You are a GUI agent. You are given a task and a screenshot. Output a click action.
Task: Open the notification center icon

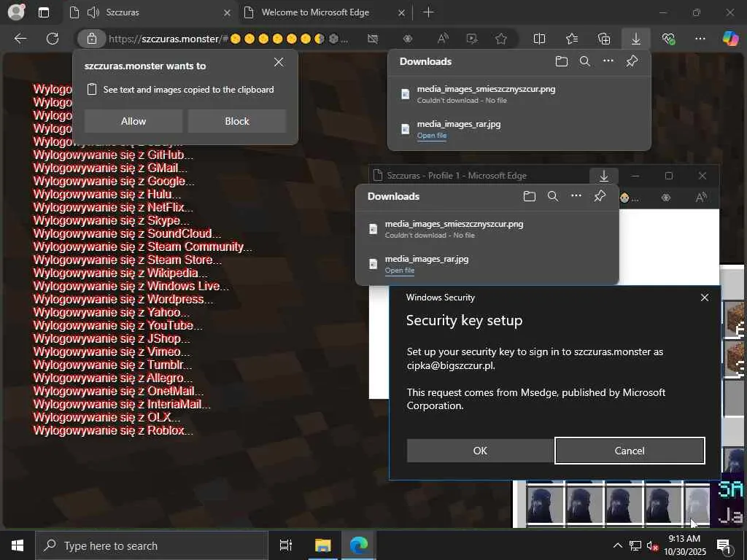click(x=724, y=545)
